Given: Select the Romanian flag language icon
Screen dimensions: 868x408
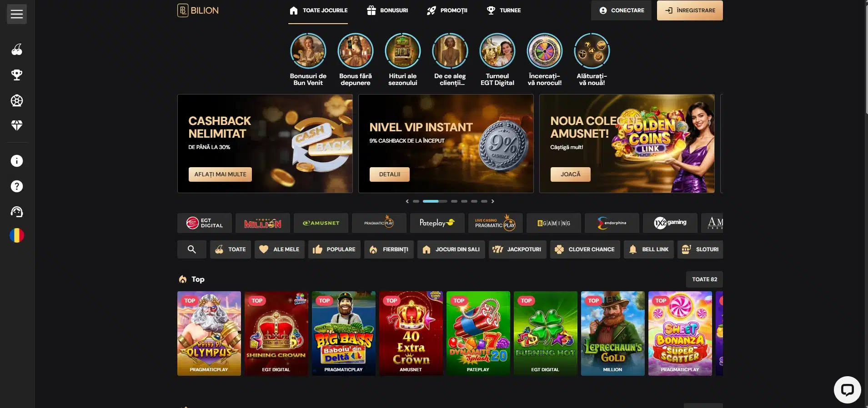Looking at the screenshot, I should 17,235.
